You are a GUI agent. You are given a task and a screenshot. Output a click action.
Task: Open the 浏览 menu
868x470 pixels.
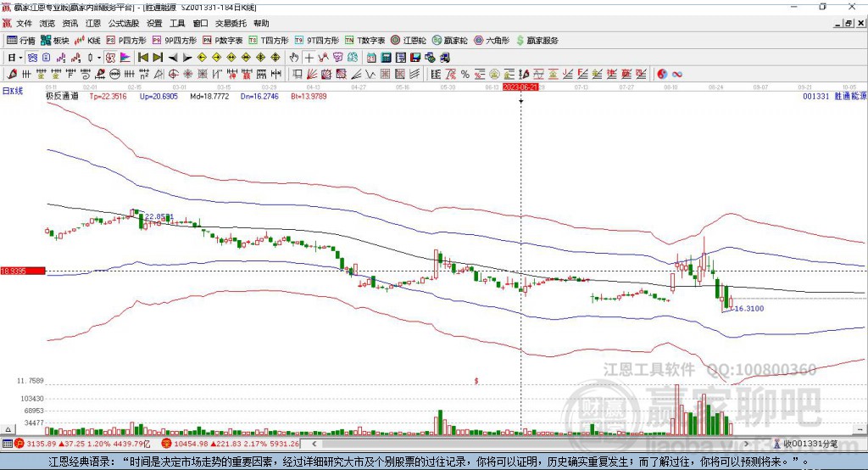(47, 23)
